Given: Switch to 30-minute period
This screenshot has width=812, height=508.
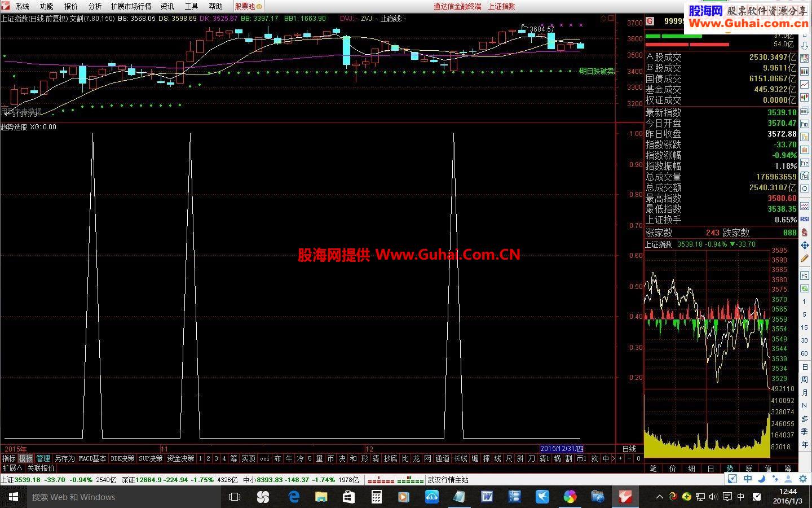Looking at the screenshot, I should (805, 340).
